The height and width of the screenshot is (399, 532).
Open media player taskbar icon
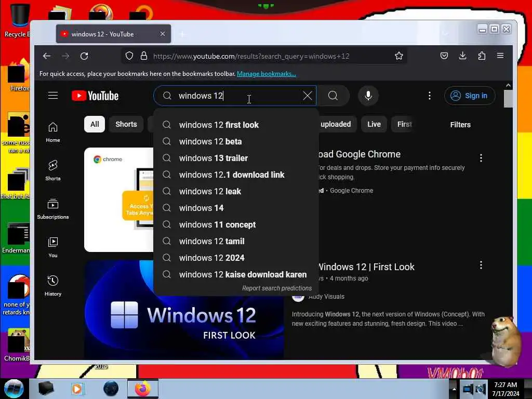[77, 389]
